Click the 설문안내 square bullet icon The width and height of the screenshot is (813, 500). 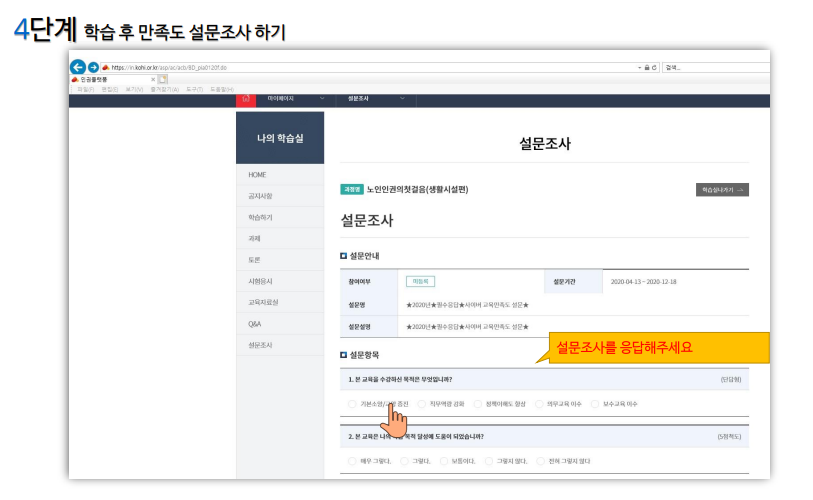pyautogui.click(x=343, y=256)
